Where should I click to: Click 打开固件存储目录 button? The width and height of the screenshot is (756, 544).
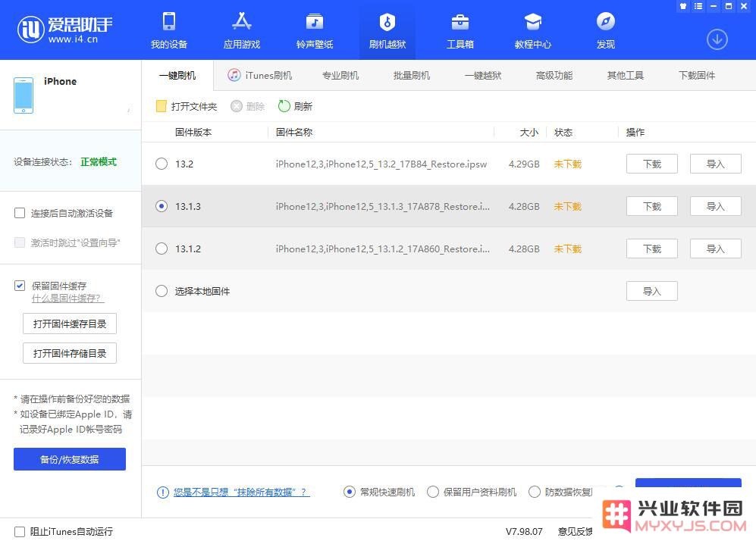(70, 353)
